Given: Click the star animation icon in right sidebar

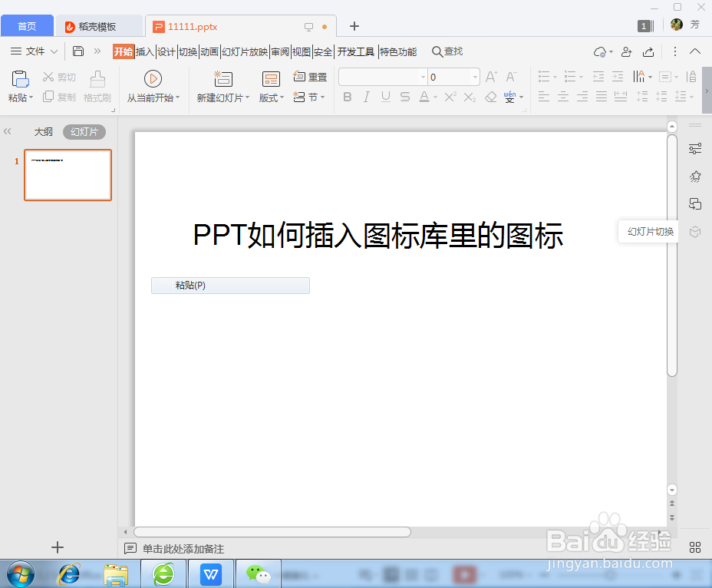Looking at the screenshot, I should click(694, 176).
